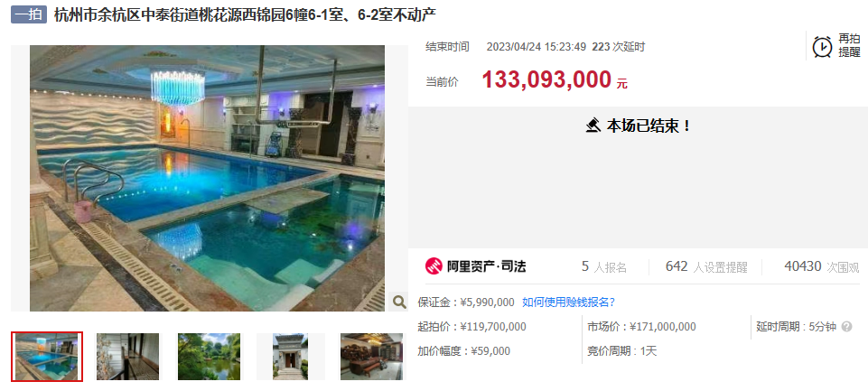The width and height of the screenshot is (868, 391).
Task: Click the property listing title text
Action: pyautogui.click(x=246, y=15)
